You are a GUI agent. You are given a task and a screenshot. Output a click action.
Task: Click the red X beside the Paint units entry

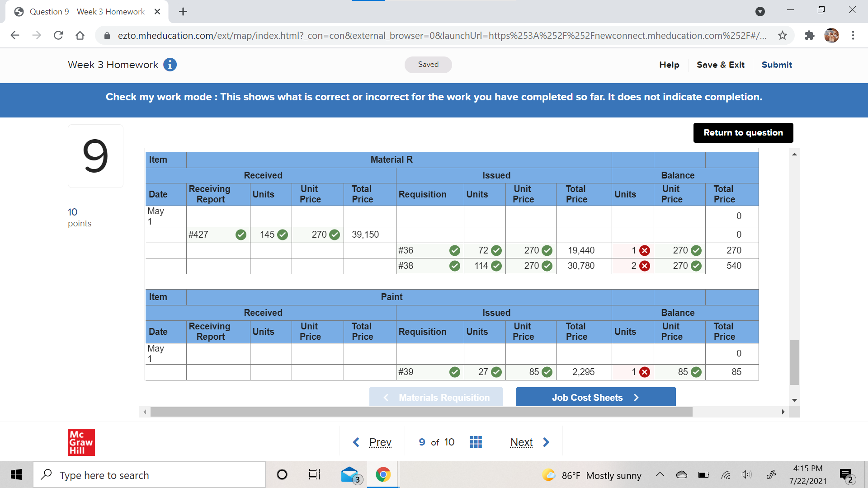pyautogui.click(x=644, y=372)
